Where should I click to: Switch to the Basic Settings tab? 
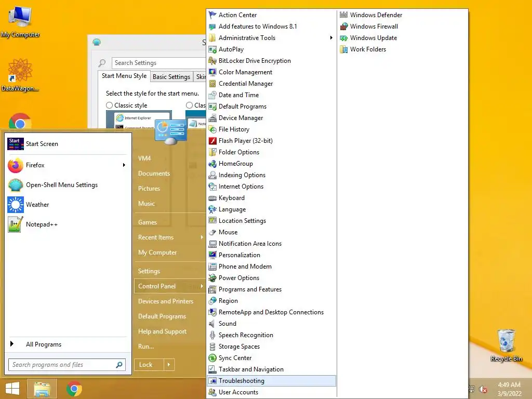tap(171, 77)
